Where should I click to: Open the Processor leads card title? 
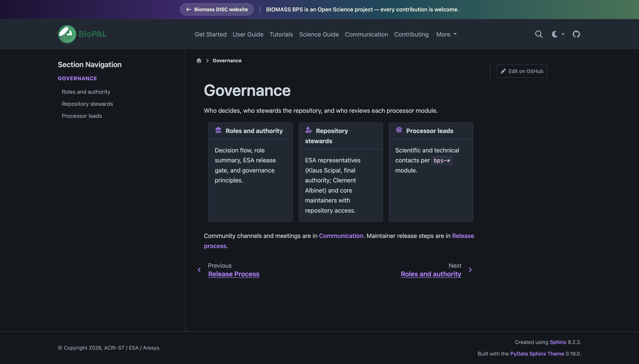[430, 131]
